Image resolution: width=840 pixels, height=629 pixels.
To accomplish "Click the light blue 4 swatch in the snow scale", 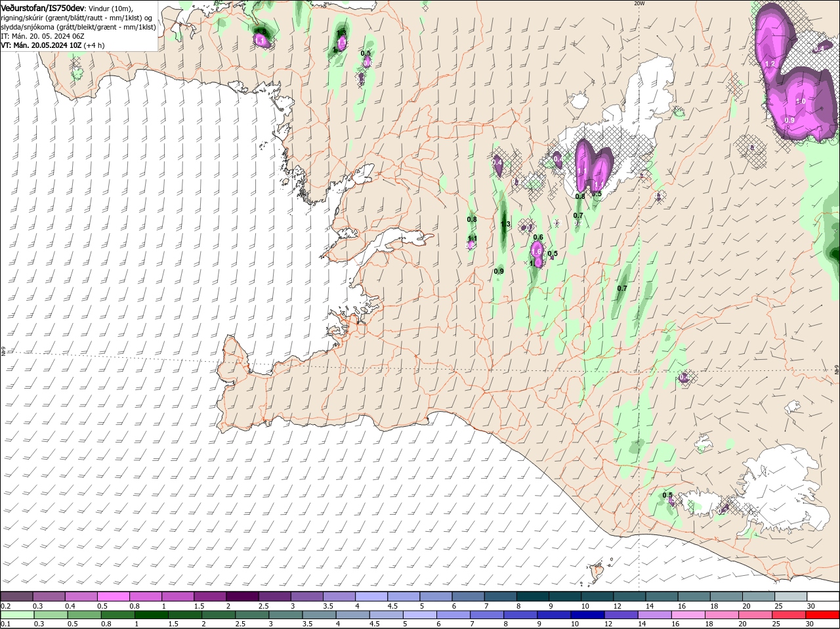I will click(x=371, y=596).
